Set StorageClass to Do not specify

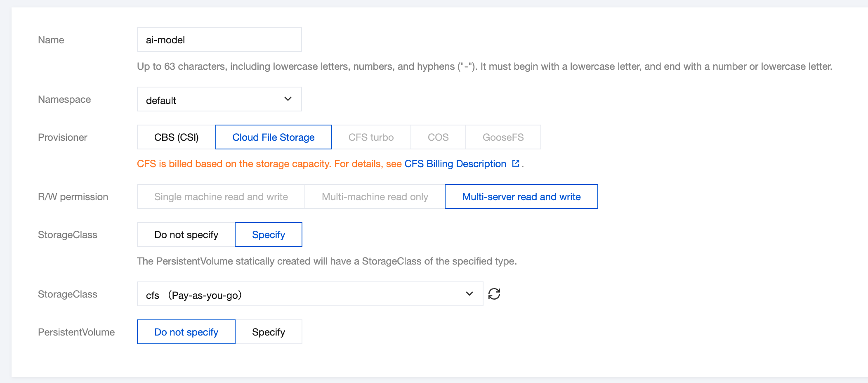[x=186, y=235]
